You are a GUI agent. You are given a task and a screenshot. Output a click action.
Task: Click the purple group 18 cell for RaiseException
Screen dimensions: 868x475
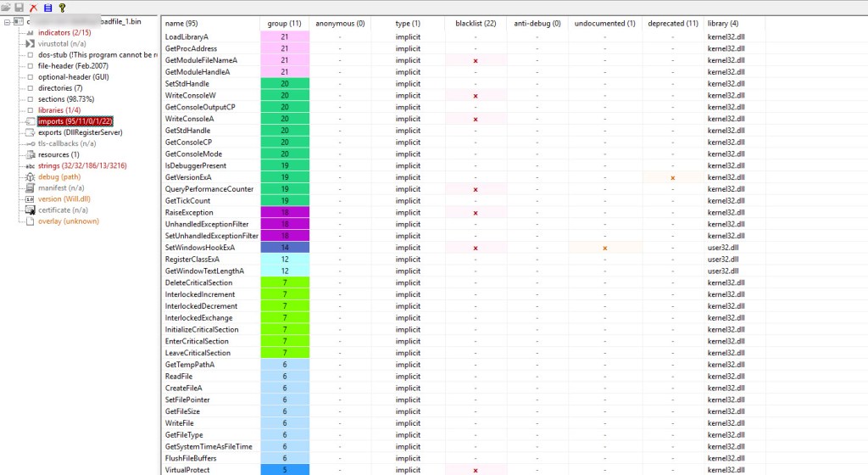click(284, 212)
